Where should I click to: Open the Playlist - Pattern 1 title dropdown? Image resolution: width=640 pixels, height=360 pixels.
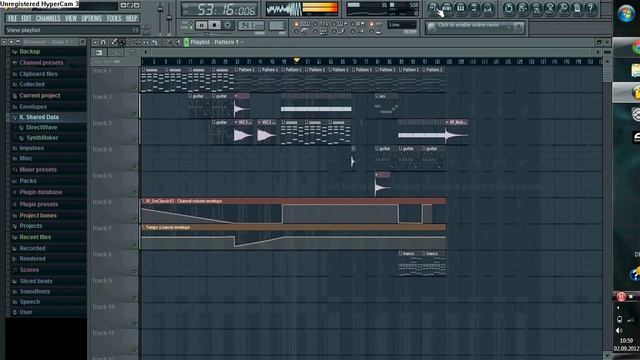coord(217,42)
